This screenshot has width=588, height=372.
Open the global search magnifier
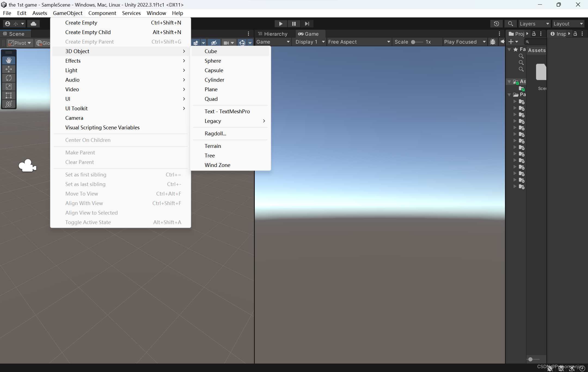pyautogui.click(x=510, y=24)
